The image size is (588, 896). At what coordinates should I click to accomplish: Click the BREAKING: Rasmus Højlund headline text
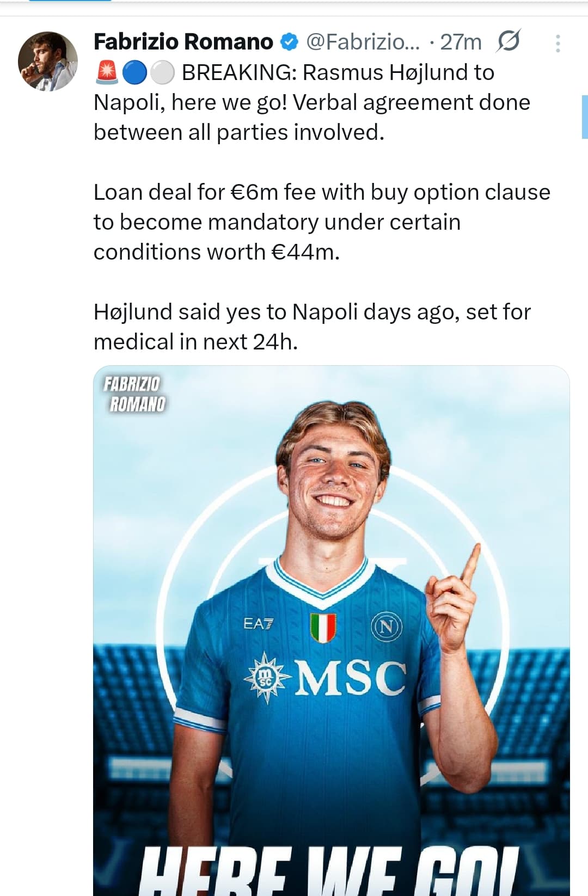[x=338, y=72]
